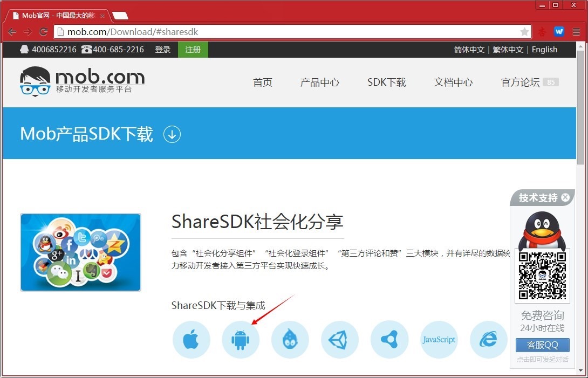Reload the page with the refresh icon
Viewport: 588px width, 378px height.
point(44,32)
